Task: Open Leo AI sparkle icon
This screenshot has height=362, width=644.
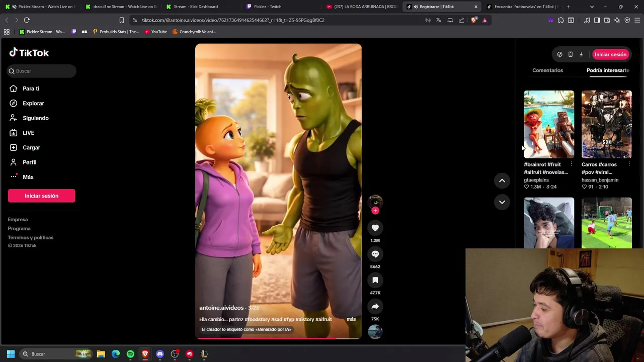Action: pyautogui.click(x=617, y=20)
